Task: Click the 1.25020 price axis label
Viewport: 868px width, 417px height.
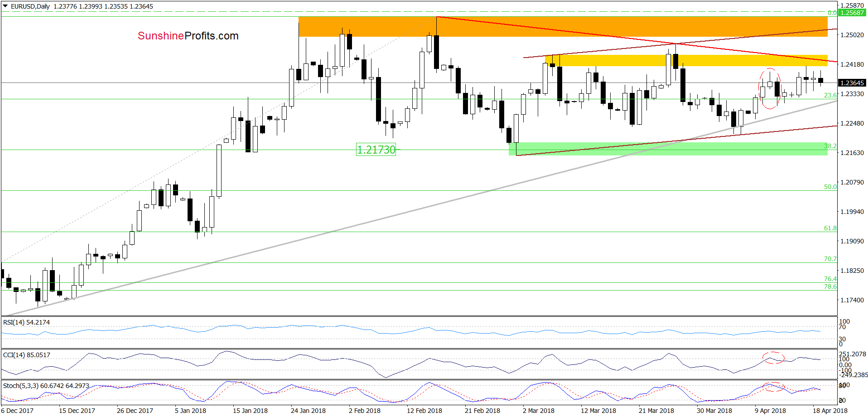Action: coord(852,35)
